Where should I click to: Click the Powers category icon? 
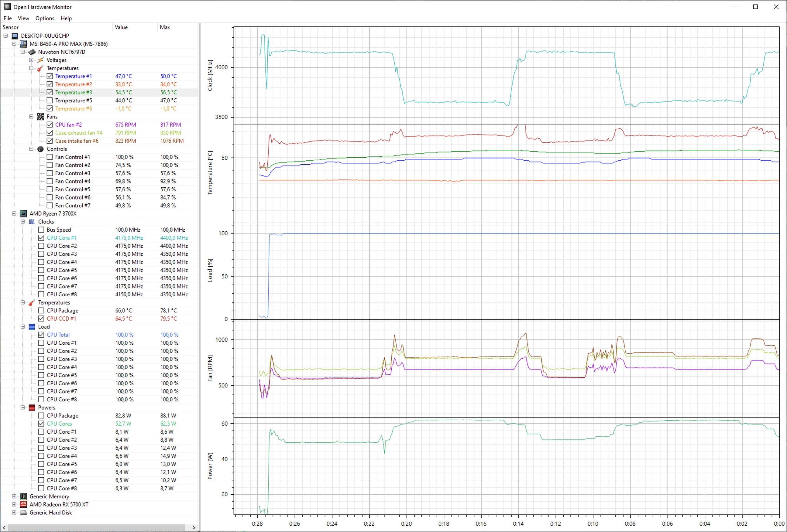pos(32,408)
